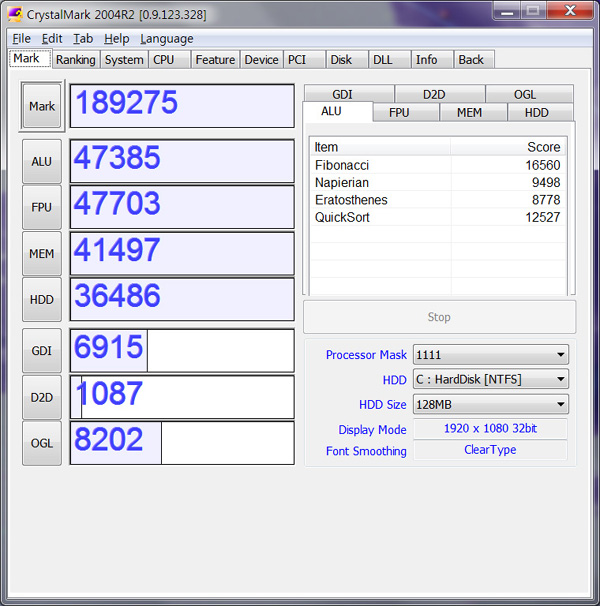
Task: Close the CrystalMark window
Action: pos(570,10)
